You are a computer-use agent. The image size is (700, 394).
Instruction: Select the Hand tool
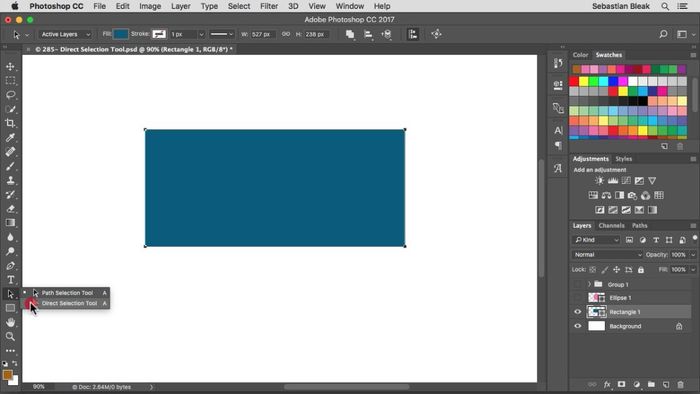click(10, 322)
